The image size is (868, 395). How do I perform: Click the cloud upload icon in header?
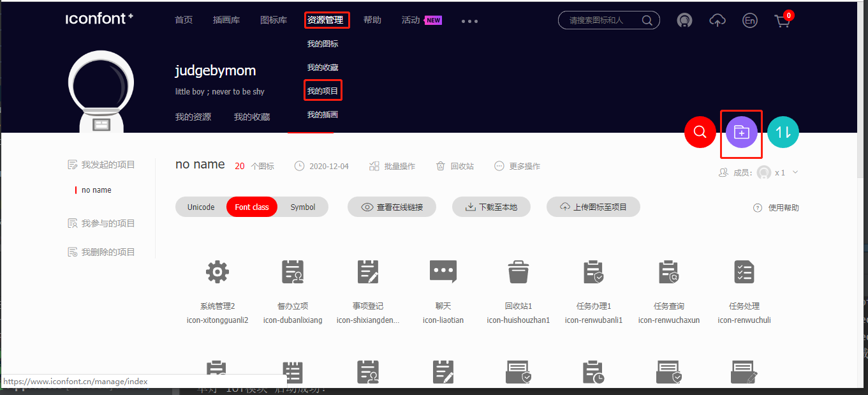pos(717,20)
